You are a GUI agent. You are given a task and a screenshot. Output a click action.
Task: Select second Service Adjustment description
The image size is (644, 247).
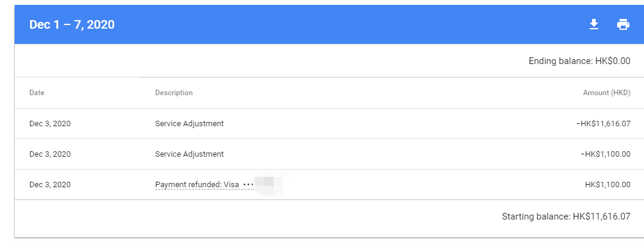(x=189, y=154)
